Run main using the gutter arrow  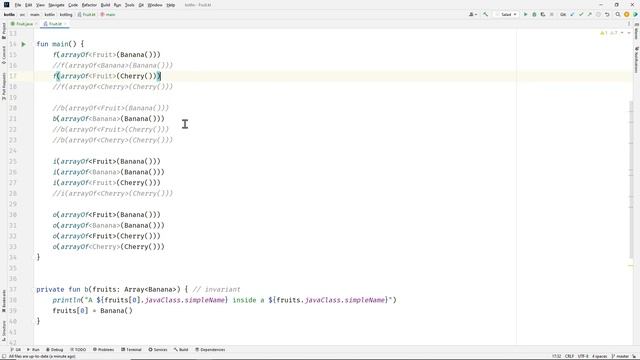coord(24,44)
